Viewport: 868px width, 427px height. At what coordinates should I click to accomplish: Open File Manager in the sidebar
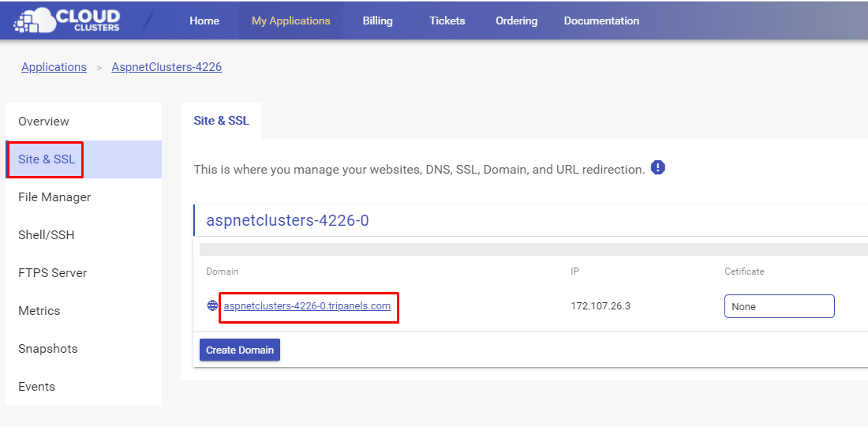coord(54,197)
